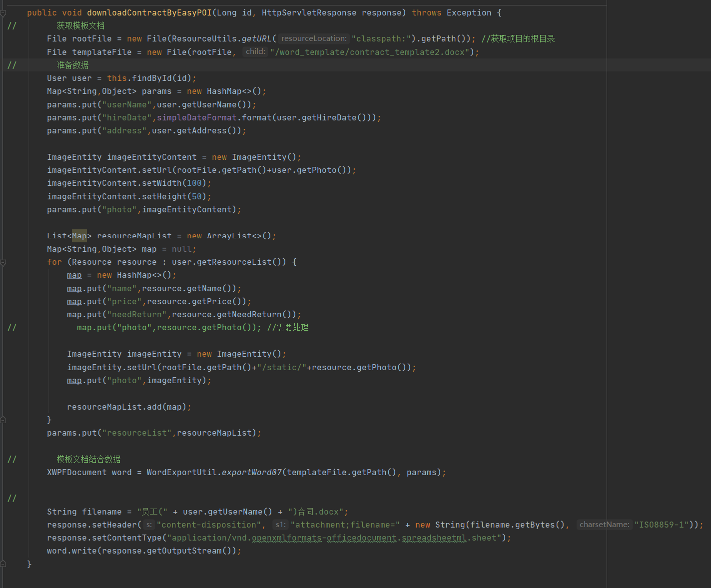The height and width of the screenshot is (588, 711).
Task: Click the "attachment;filename=" string
Action: pos(345,525)
